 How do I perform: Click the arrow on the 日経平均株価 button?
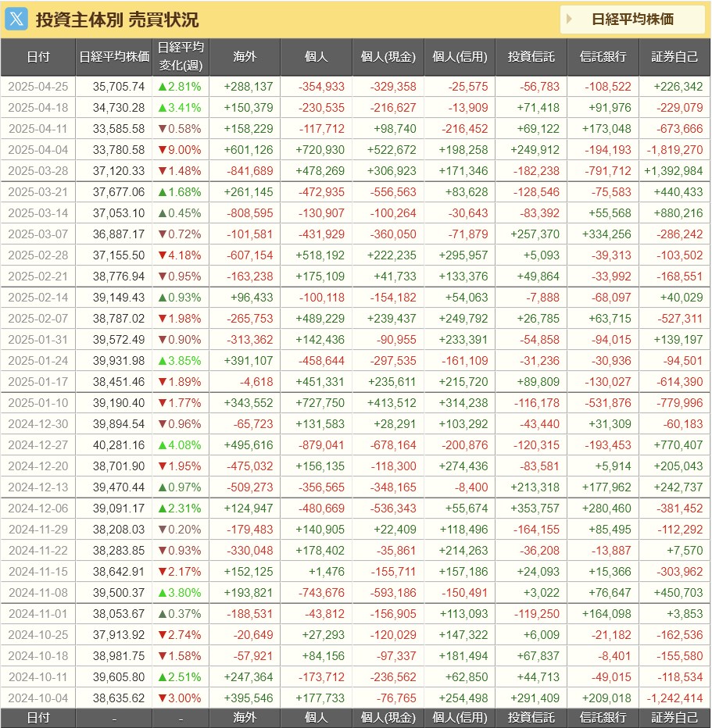[570, 20]
